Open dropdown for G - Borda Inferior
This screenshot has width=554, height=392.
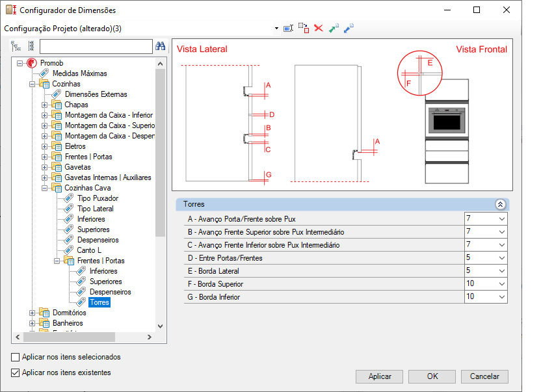click(x=501, y=297)
